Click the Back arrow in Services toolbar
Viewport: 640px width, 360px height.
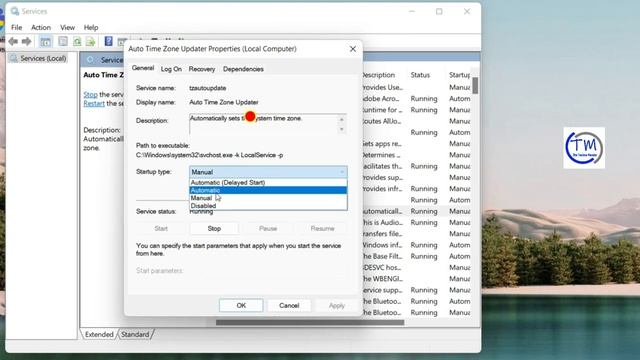13,41
